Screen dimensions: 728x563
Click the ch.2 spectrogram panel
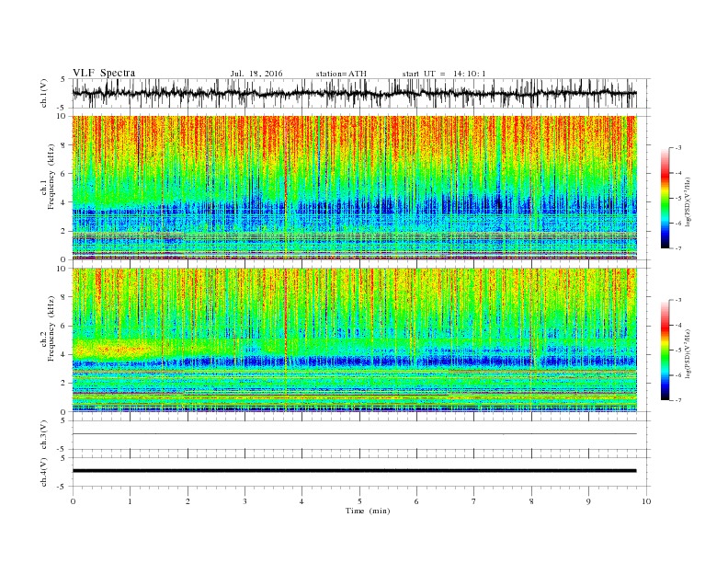(354, 340)
